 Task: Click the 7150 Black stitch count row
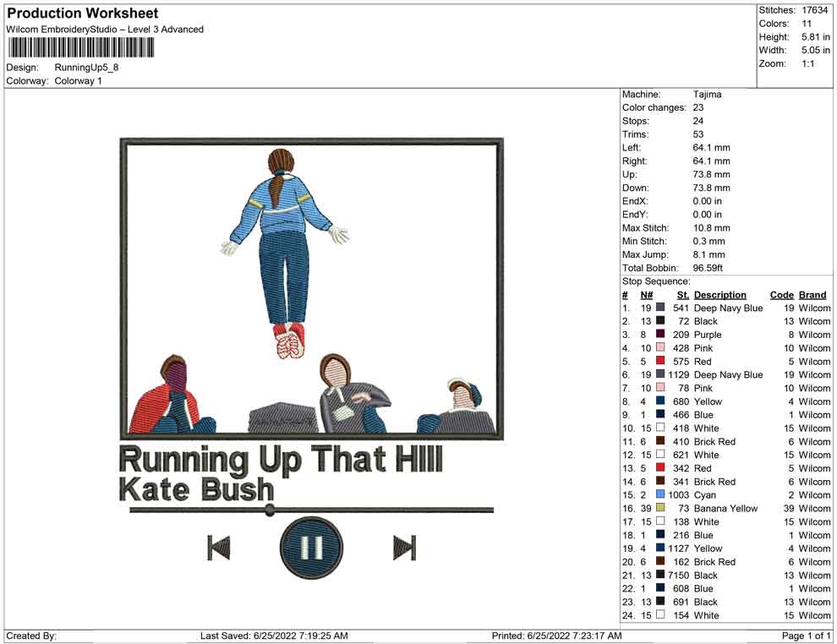(x=726, y=575)
